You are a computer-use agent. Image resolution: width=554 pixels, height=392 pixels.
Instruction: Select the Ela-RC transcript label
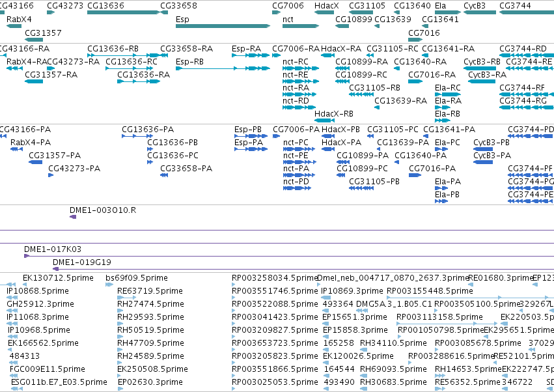448,88
